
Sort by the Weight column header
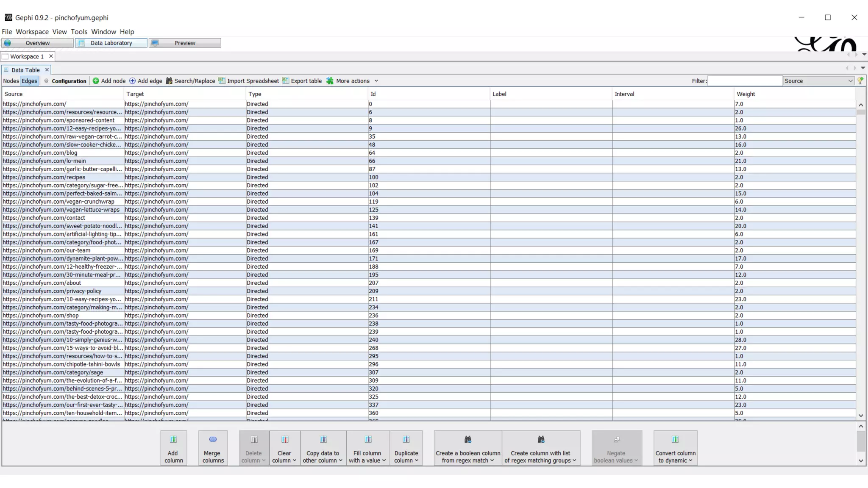point(746,94)
